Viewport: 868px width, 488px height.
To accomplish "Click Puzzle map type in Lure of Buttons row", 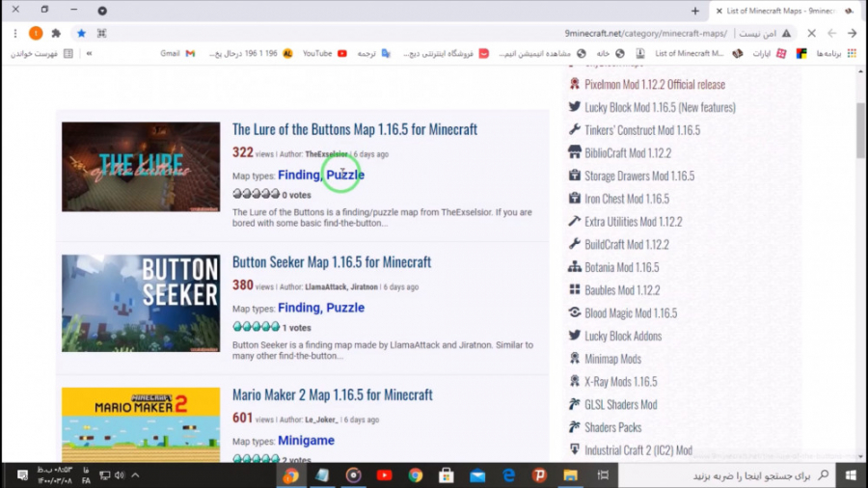I will click(345, 175).
